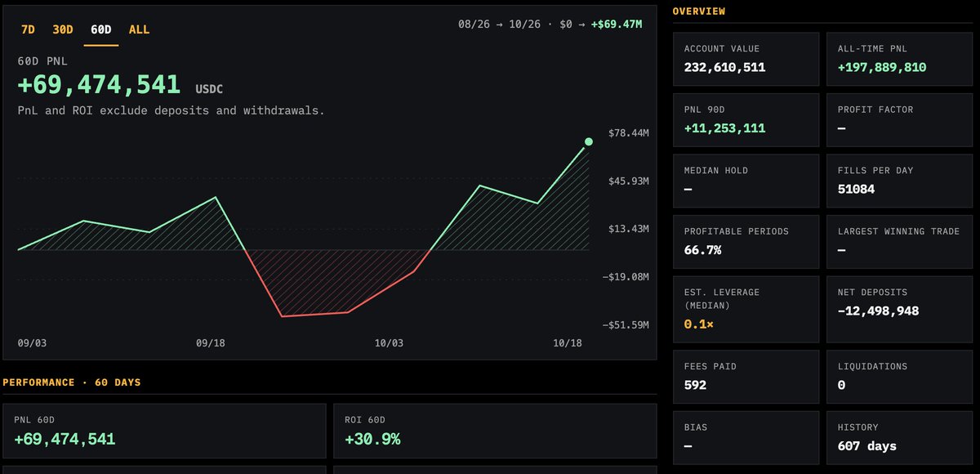
Task: Click the 10/03 x-axis date label
Action: click(x=389, y=343)
